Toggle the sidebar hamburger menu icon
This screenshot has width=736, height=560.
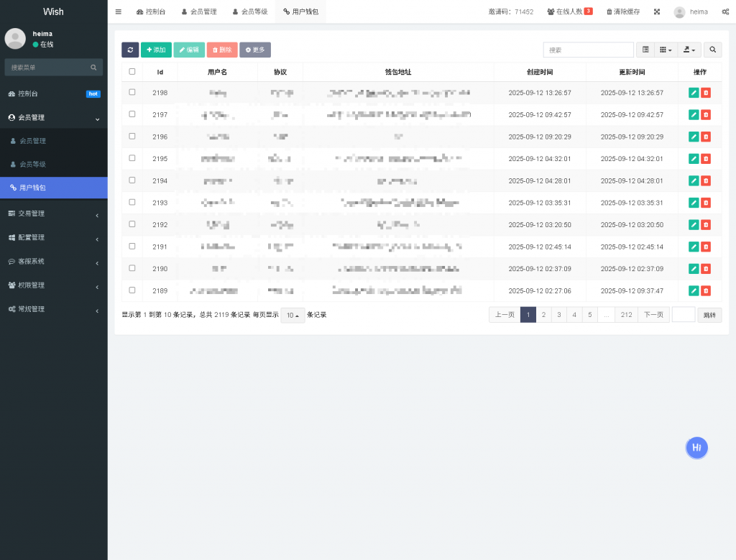pos(119,12)
